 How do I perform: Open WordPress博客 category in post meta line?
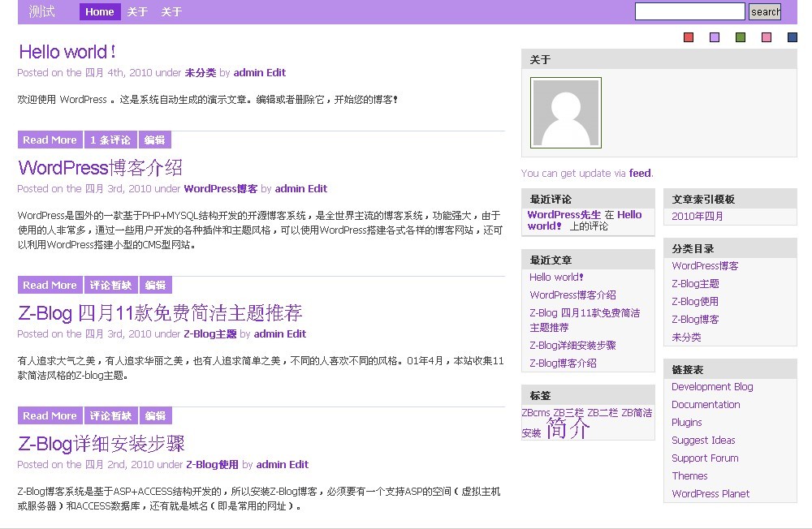(221, 189)
